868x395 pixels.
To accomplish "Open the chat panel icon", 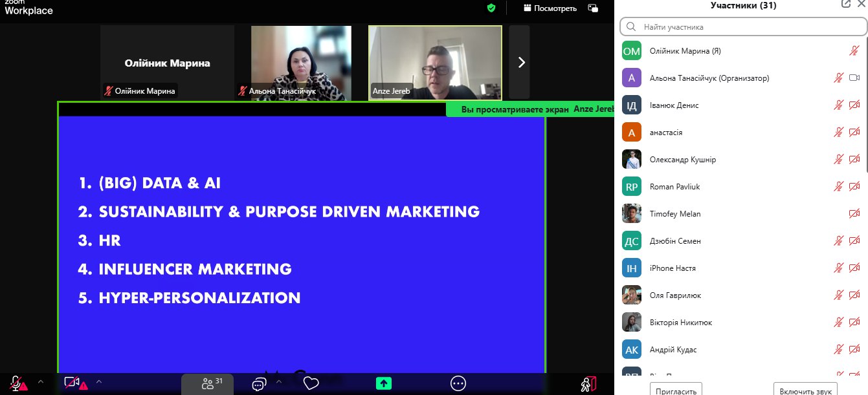I will 259,383.
